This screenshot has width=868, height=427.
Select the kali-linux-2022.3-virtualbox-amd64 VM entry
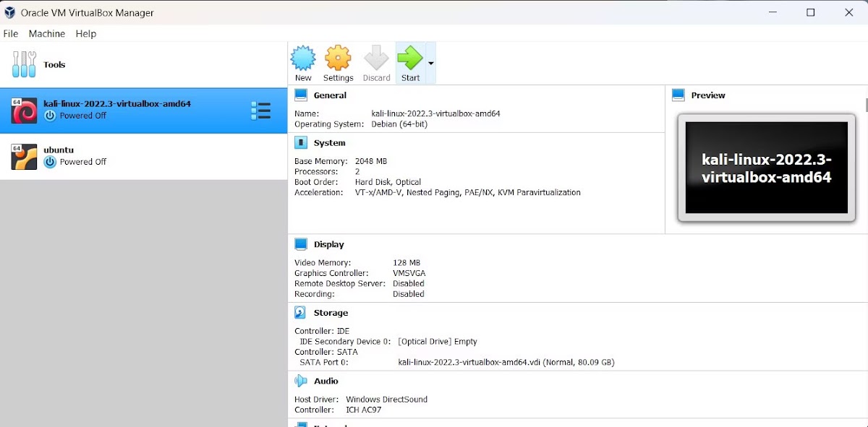click(x=143, y=111)
